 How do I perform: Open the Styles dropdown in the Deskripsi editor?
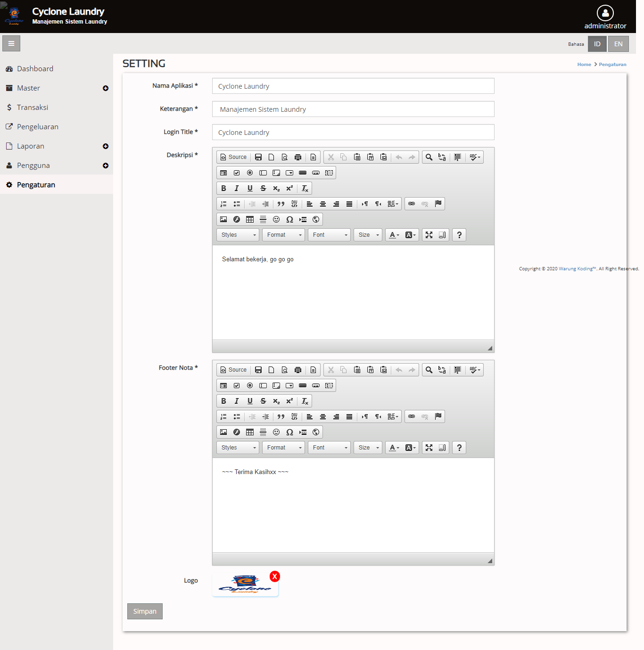coord(238,235)
